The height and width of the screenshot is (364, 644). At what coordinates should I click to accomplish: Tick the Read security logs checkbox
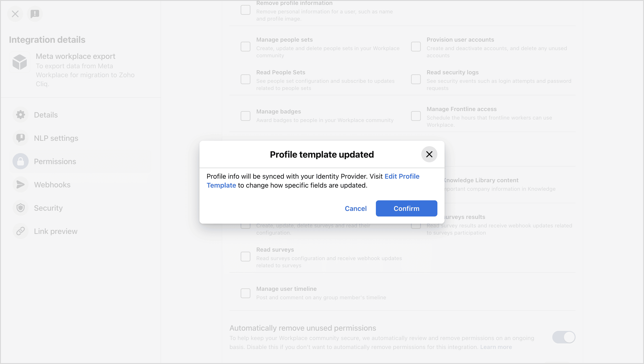pos(416,79)
